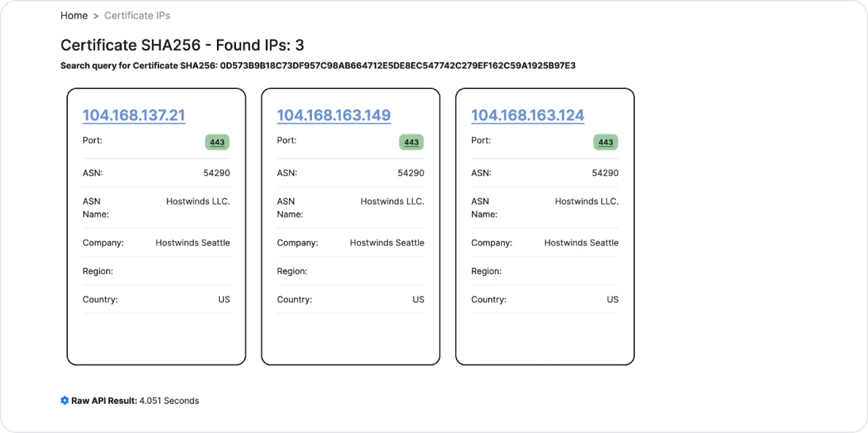Click Hostwinds Seattle company in 104.168.163.124 card
The image size is (868, 433).
pos(581,243)
